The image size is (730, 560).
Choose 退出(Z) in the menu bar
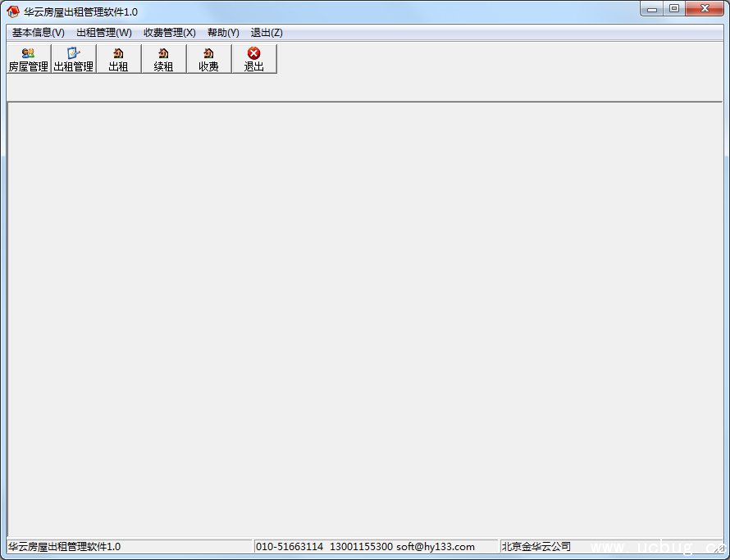[x=267, y=33]
